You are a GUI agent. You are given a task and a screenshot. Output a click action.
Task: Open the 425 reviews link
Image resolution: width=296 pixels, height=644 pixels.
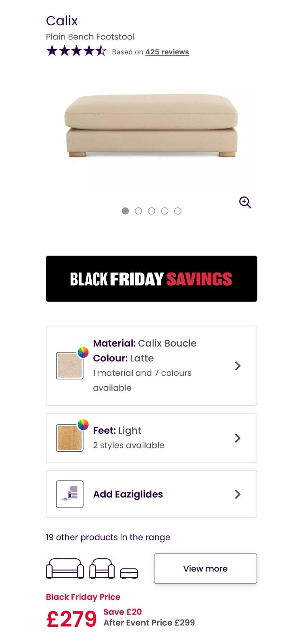(x=167, y=52)
